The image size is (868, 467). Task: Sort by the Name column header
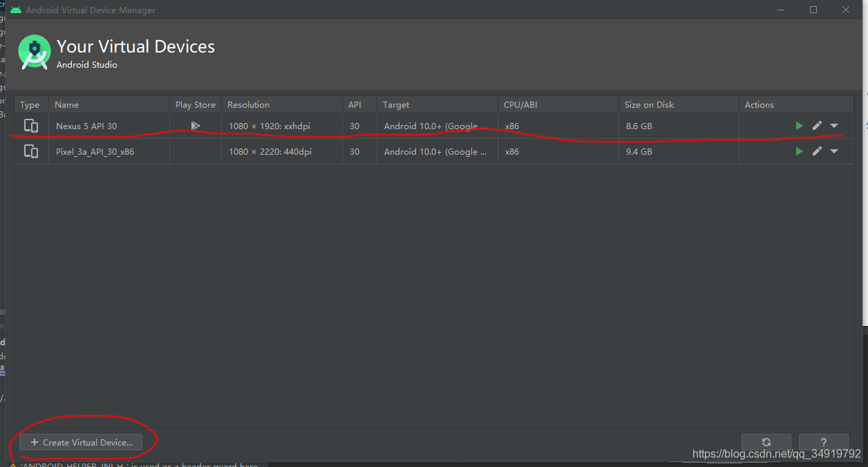coord(109,104)
